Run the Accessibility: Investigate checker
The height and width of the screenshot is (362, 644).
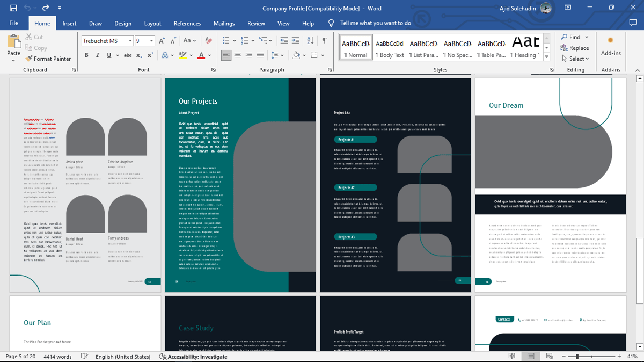(x=193, y=356)
